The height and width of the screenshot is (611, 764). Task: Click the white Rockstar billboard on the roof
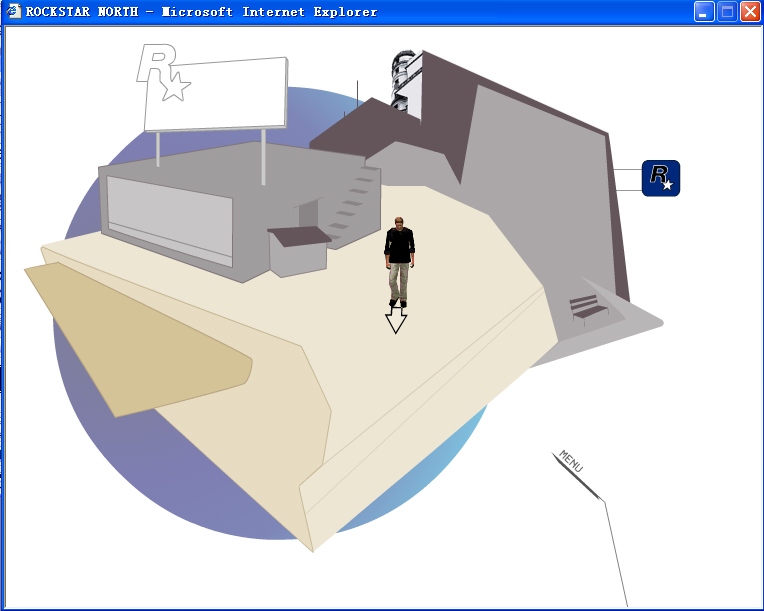click(x=216, y=94)
